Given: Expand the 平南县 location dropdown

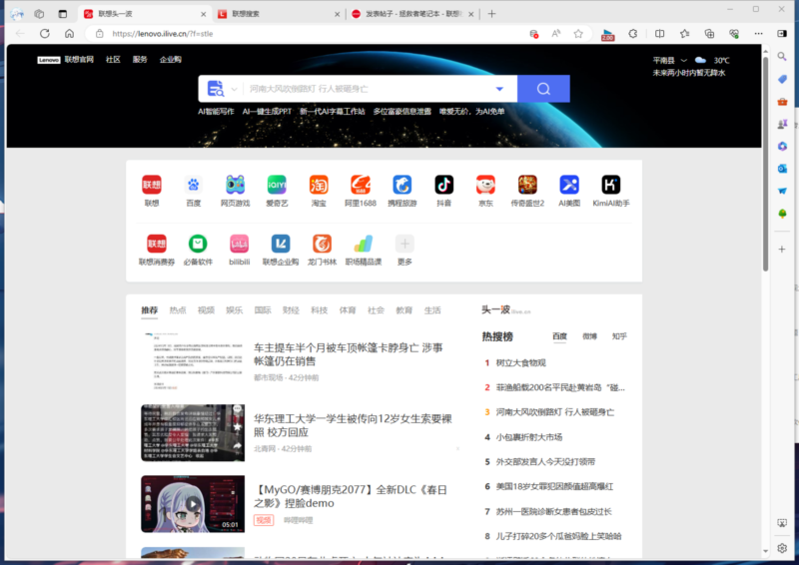Looking at the screenshot, I should (x=684, y=60).
